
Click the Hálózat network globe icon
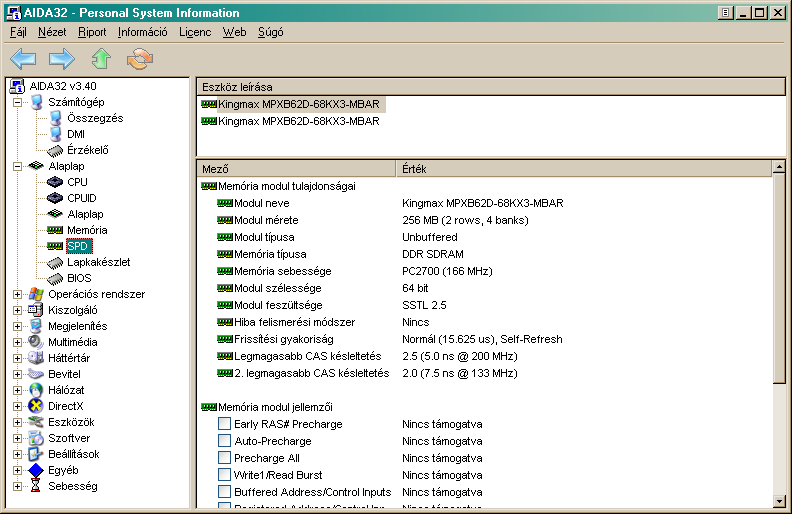point(36,390)
